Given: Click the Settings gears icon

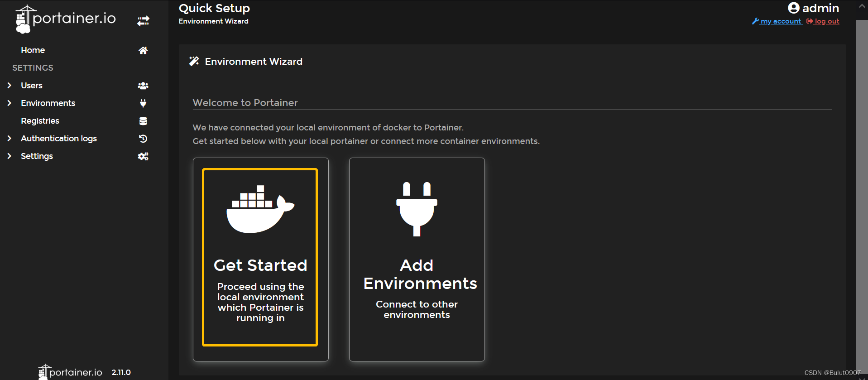Looking at the screenshot, I should (143, 156).
